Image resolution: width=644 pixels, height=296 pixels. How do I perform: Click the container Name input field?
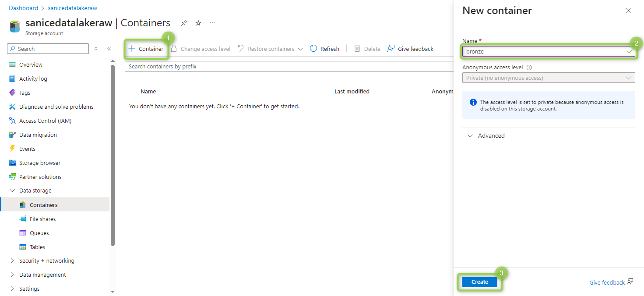click(x=549, y=51)
